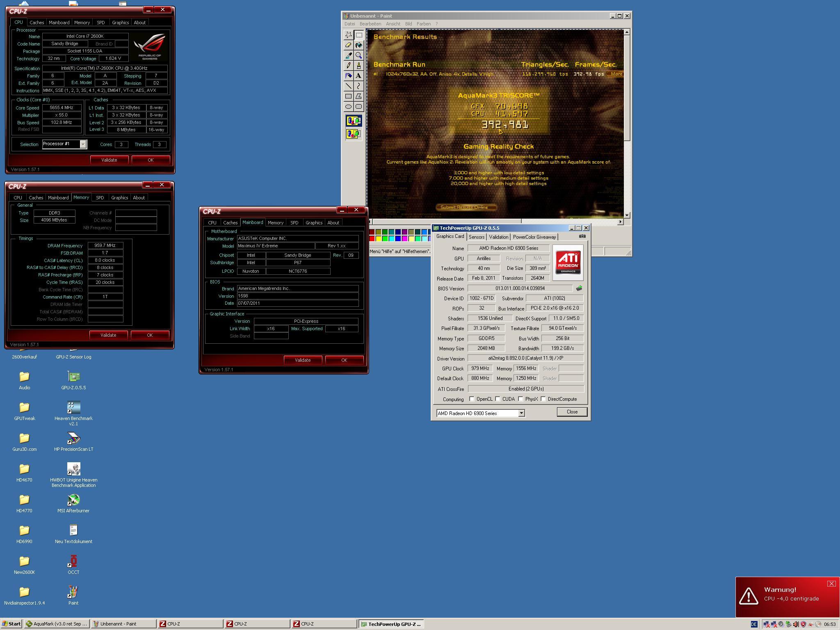Open the Heaven Benchmark v2.1 desktop icon
This screenshot has height=630, width=840.
[x=73, y=413]
